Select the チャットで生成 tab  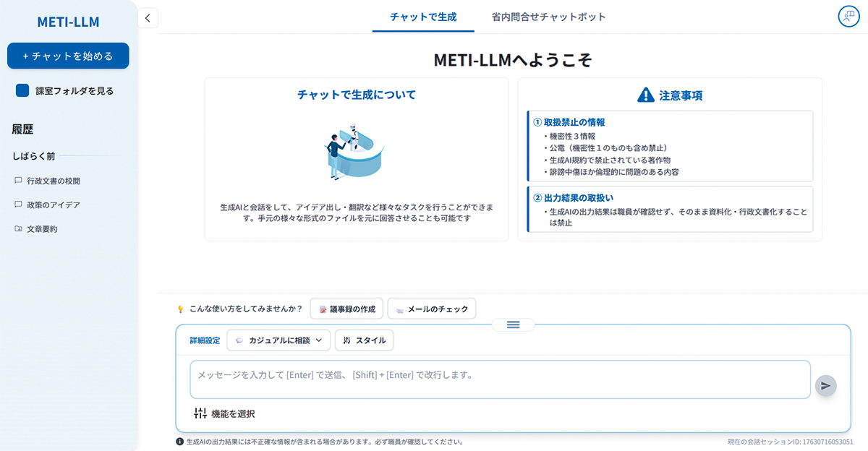pos(423,16)
